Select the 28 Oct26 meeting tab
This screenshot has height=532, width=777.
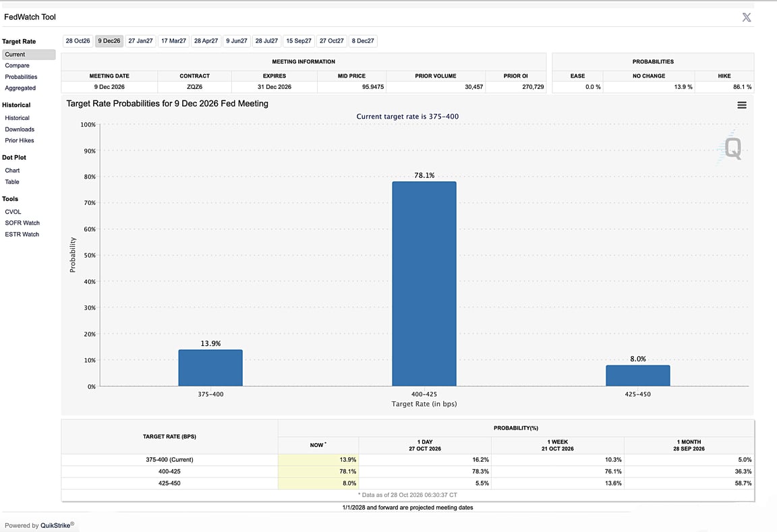coord(78,41)
